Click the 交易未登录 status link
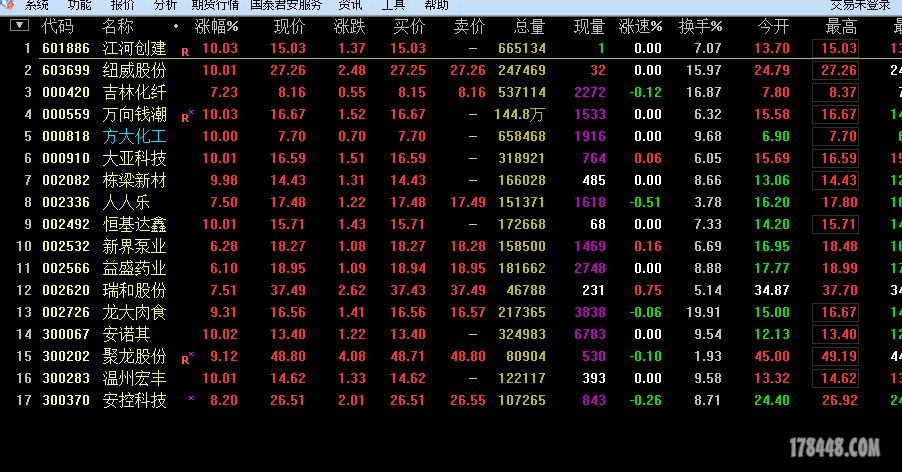902x472 pixels. (861, 5)
